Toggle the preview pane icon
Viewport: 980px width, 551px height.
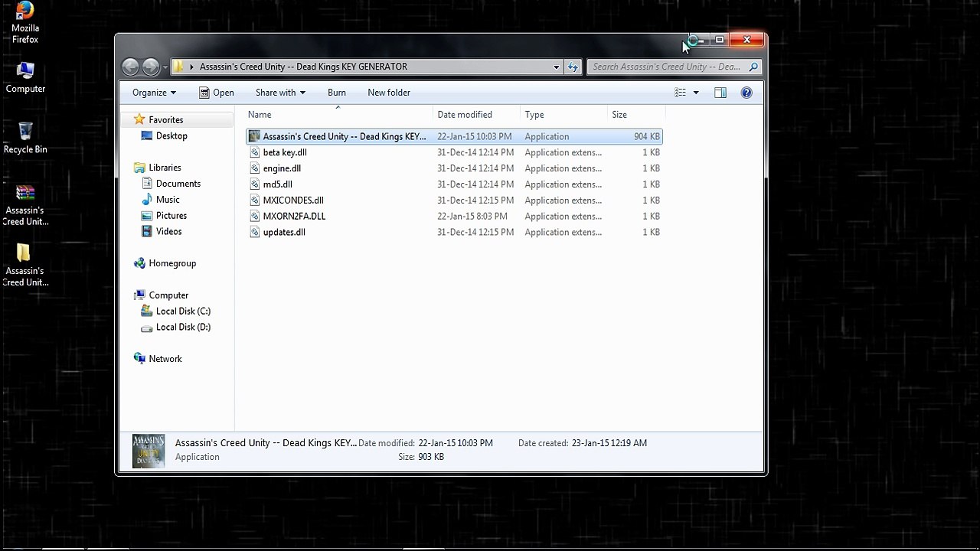point(720,93)
